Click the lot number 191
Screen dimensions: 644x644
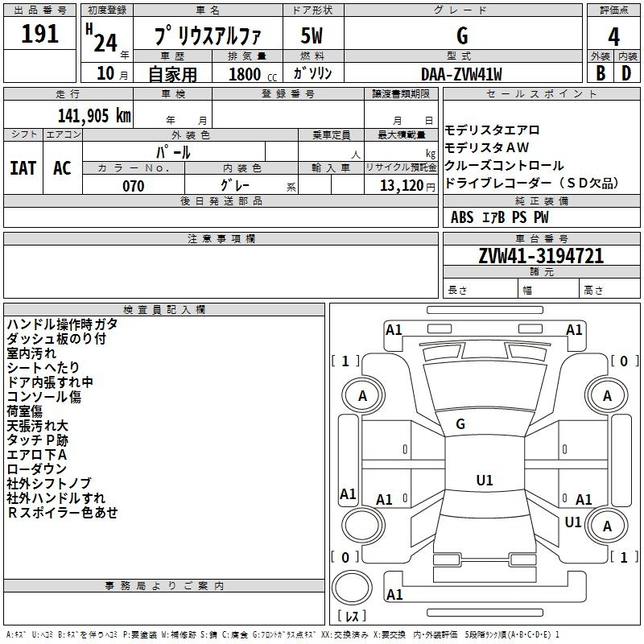(x=39, y=35)
